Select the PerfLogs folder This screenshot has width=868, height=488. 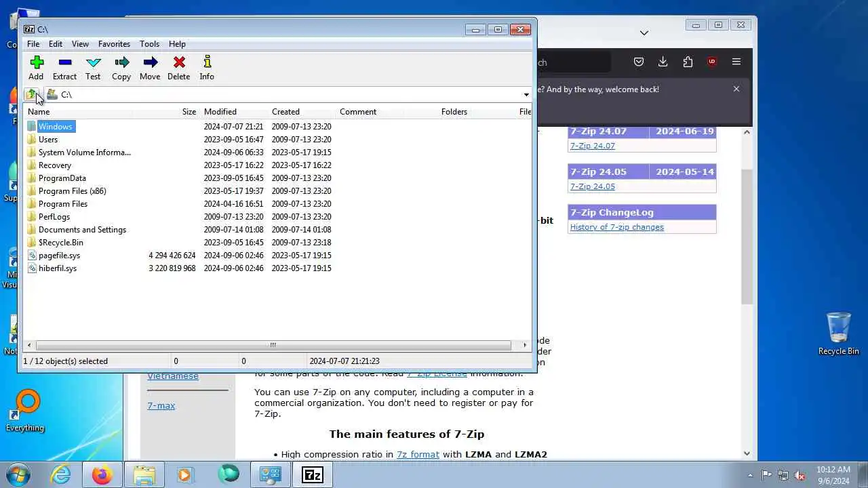[54, 217]
